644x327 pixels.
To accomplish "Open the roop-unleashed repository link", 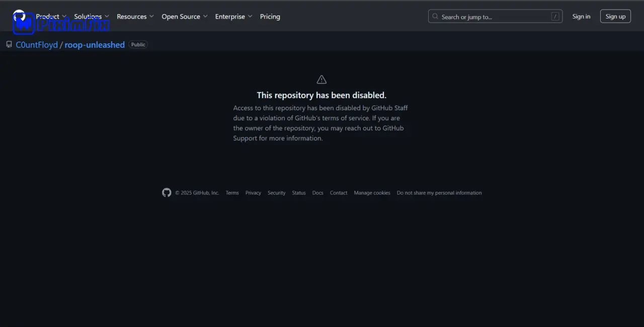I will (x=95, y=45).
